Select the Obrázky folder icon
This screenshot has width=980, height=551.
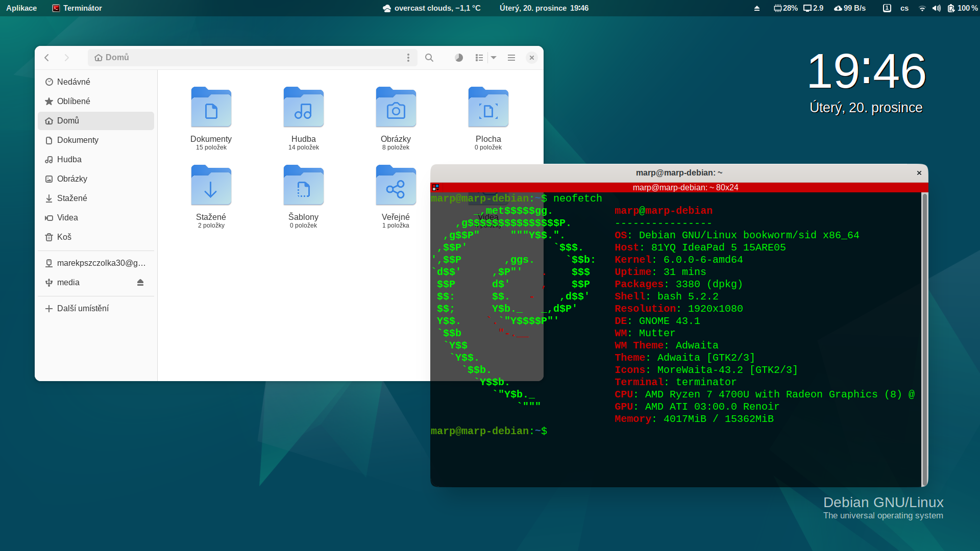pos(396,107)
